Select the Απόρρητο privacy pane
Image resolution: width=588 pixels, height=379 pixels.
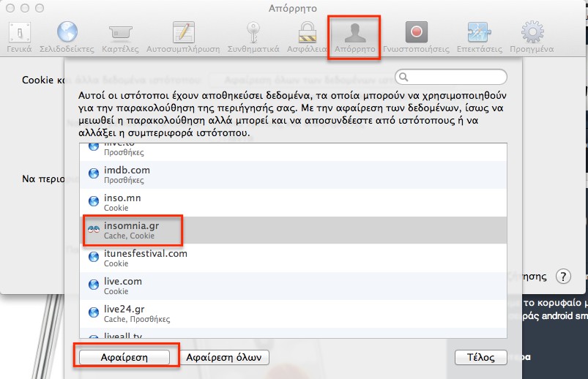354,37
